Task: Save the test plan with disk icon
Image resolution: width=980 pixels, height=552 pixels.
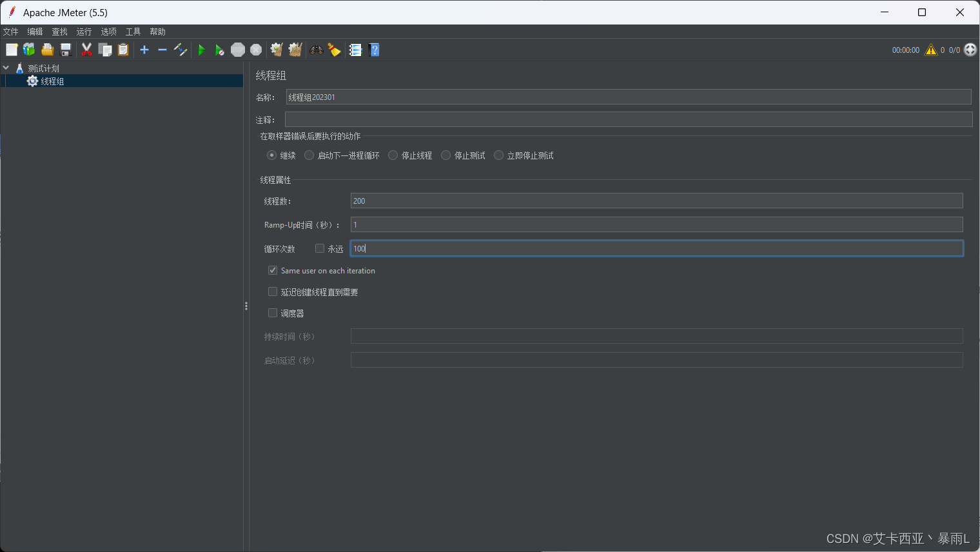Action: [65, 50]
